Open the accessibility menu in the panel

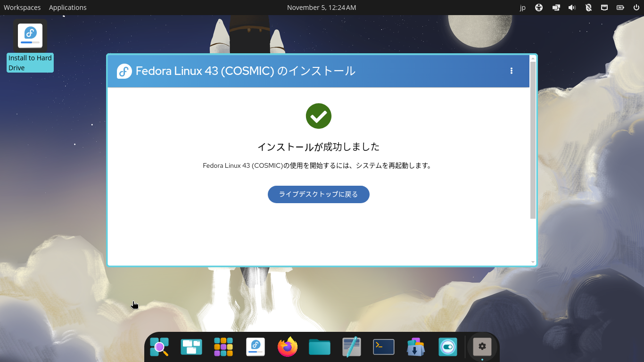539,8
